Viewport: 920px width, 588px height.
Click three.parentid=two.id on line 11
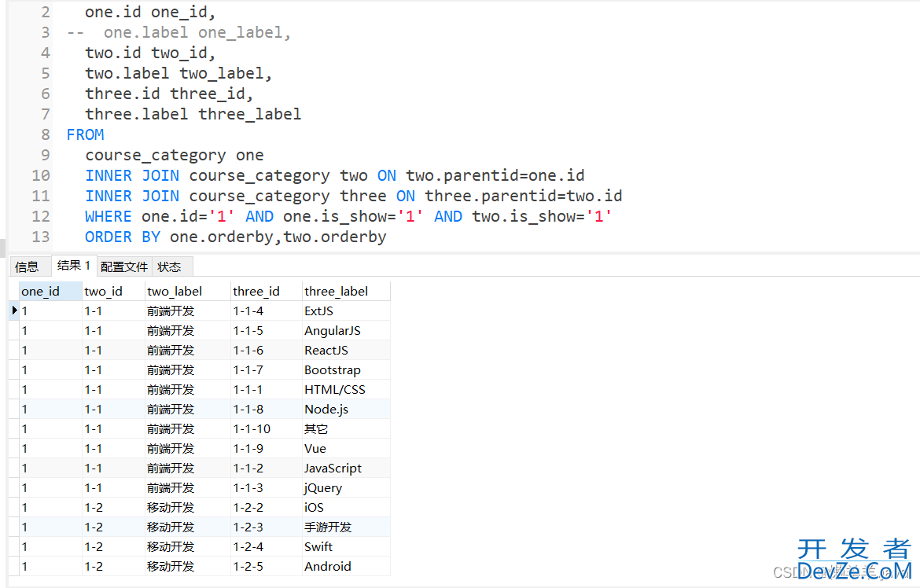pyautogui.click(x=524, y=196)
